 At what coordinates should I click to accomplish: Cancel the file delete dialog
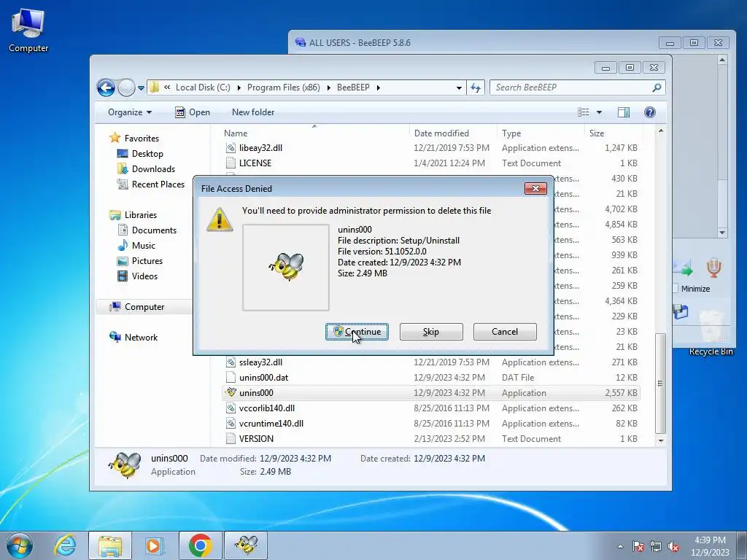pos(505,332)
